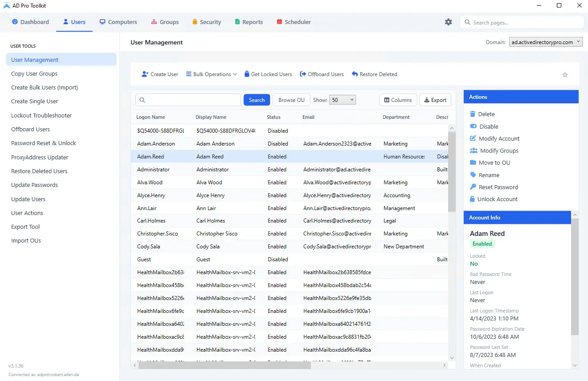Switch to the Users tab
Image resolution: width=588 pixels, height=381 pixels.
(x=74, y=22)
